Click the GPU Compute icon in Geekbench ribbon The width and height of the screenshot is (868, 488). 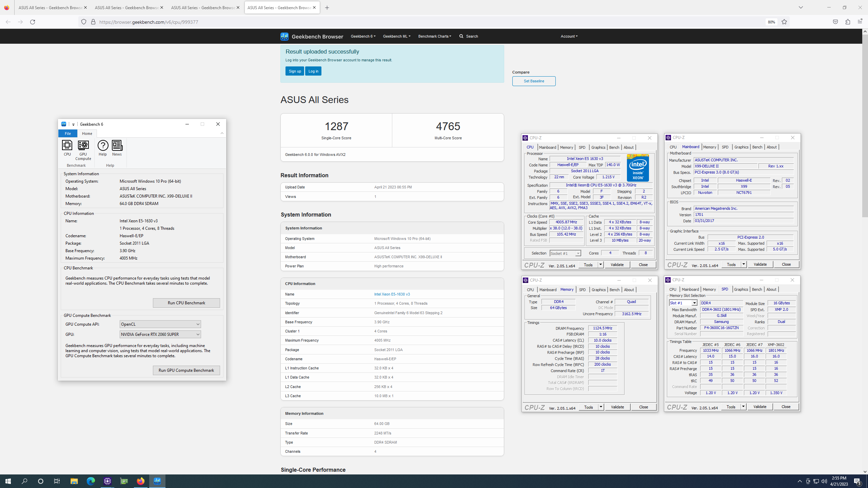click(x=83, y=150)
